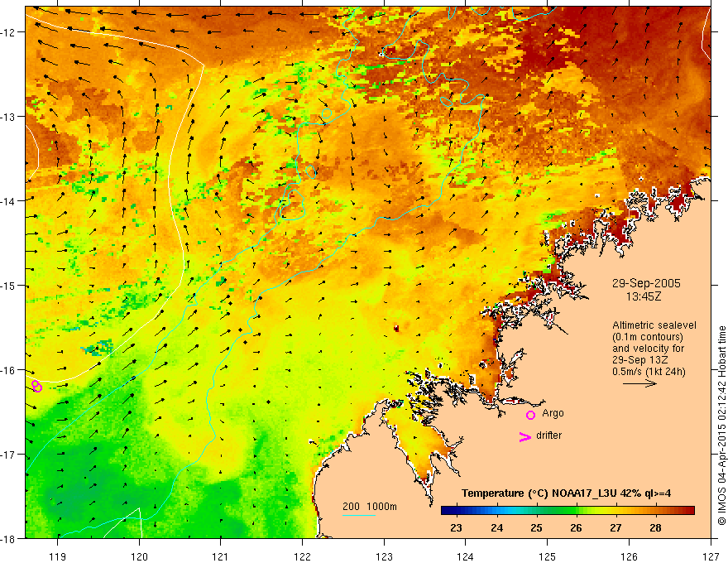Click the 'and velocity for' caption line
Image resolution: width=728 pixels, height=563 pixels.
coord(648,349)
